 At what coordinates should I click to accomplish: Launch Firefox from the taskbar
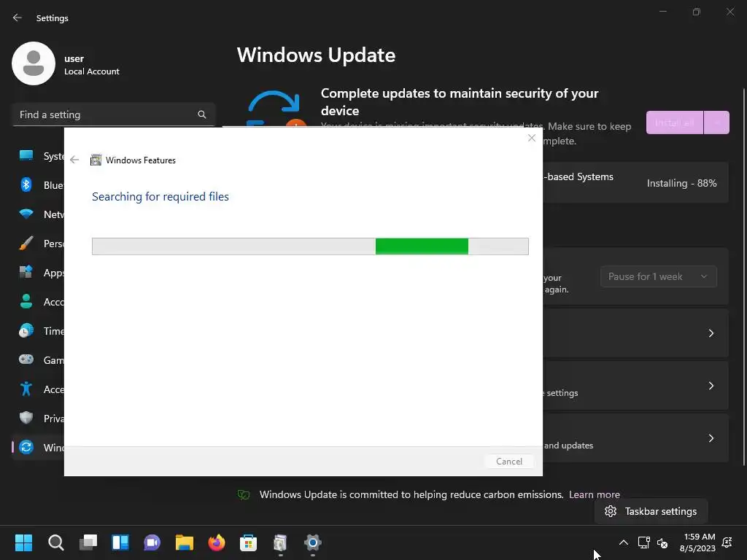(216, 542)
